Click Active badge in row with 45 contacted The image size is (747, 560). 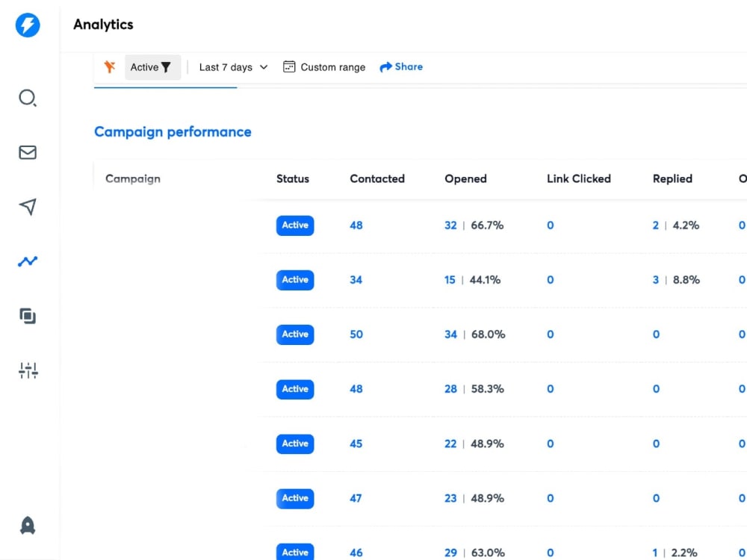point(295,444)
